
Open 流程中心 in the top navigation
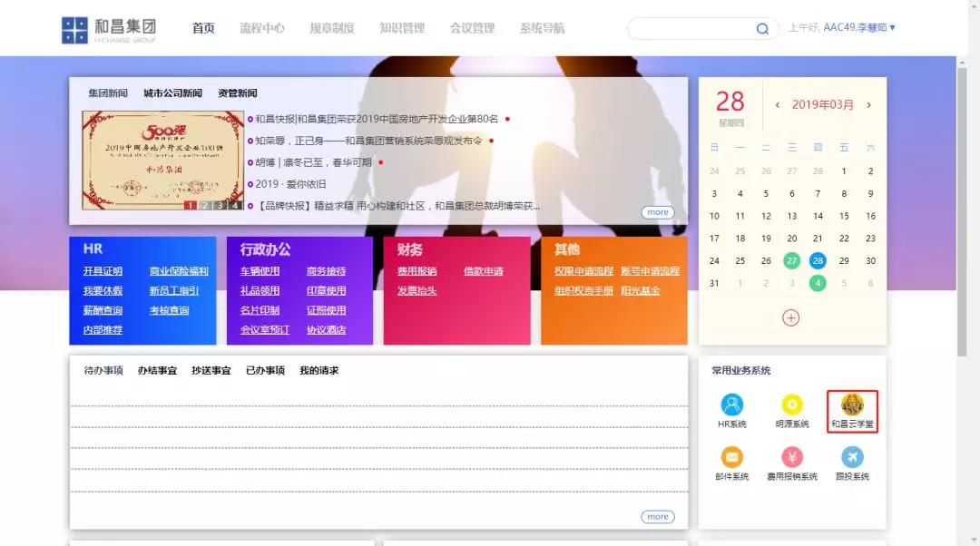tap(261, 28)
